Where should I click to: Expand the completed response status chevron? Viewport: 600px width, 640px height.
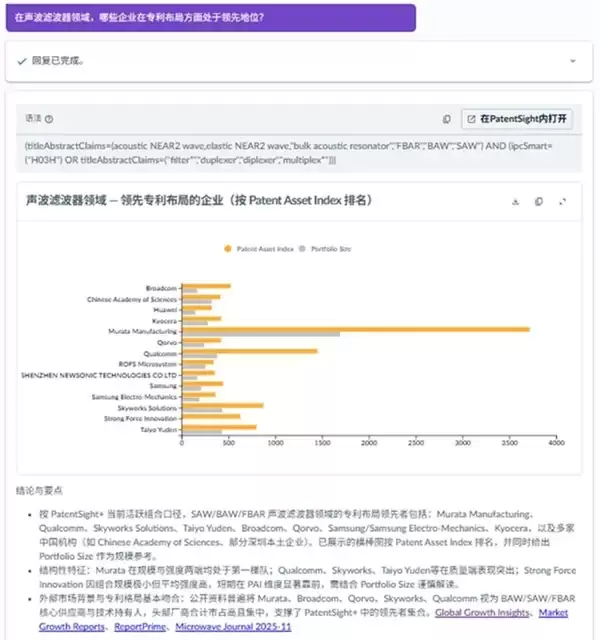click(573, 61)
